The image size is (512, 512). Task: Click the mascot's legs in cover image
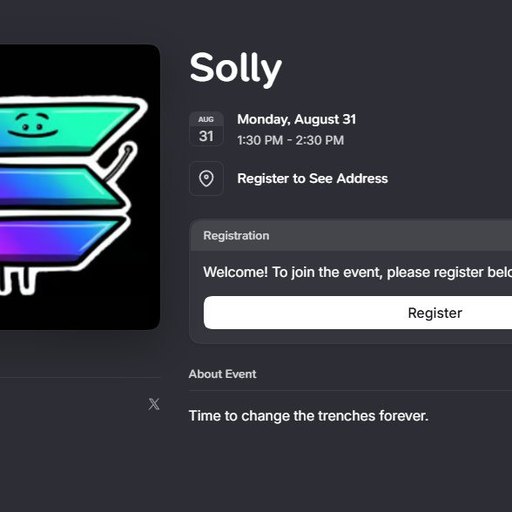18,279
